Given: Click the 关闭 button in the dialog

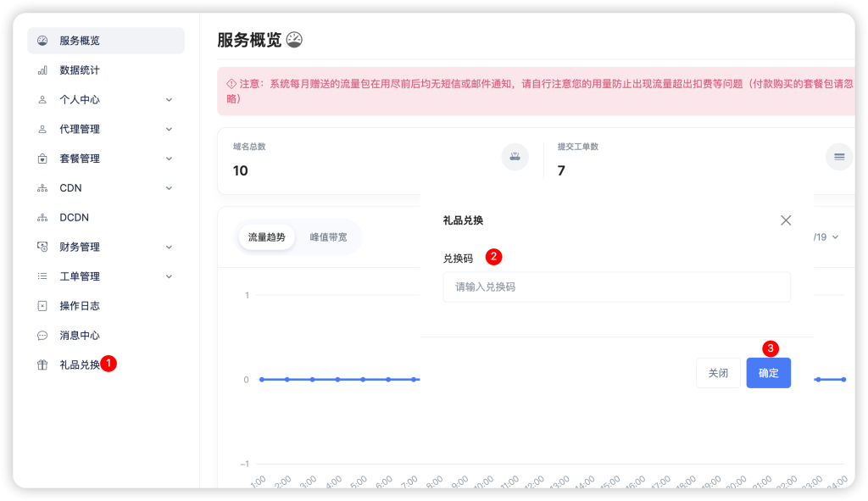Looking at the screenshot, I should point(718,373).
